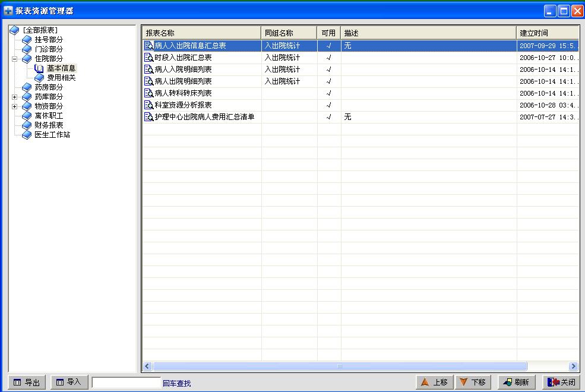Click the 挂号部分 tree node icon
The image size is (585, 392).
[27, 40]
